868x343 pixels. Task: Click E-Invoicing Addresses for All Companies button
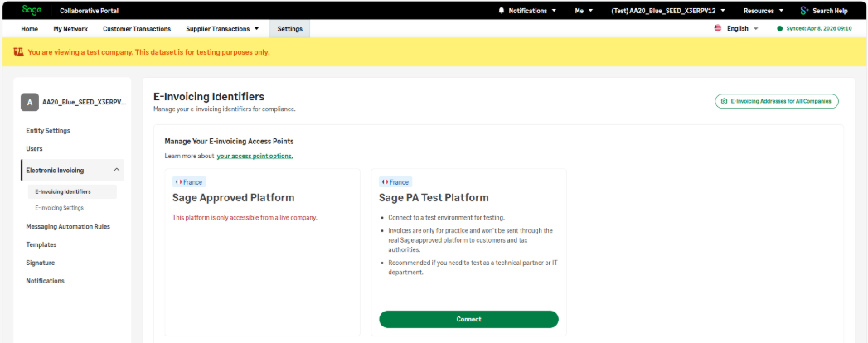click(777, 101)
